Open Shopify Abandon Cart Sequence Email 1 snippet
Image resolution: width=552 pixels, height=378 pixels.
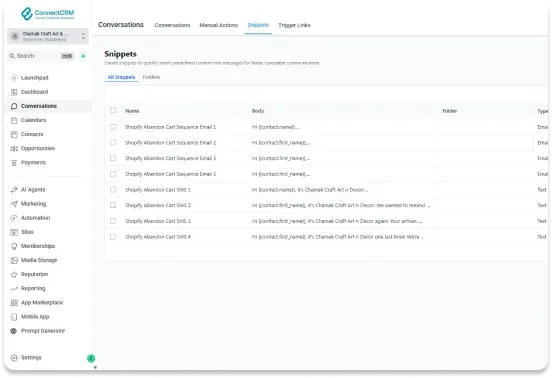(x=170, y=127)
